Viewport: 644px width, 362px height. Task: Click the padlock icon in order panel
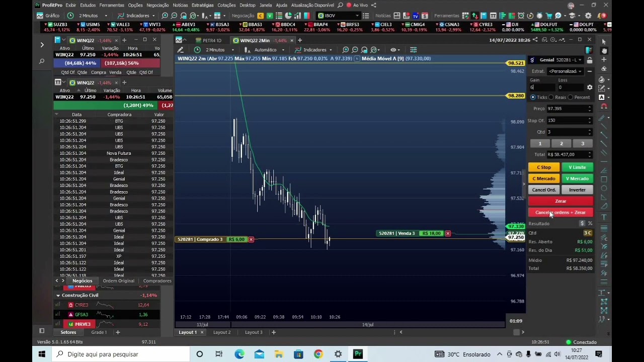[590, 60]
